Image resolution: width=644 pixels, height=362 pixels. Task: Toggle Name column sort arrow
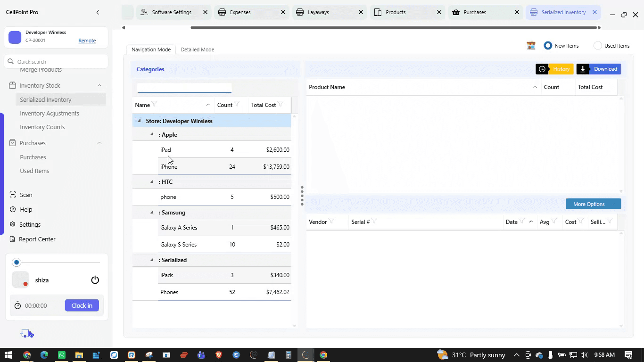(208, 105)
